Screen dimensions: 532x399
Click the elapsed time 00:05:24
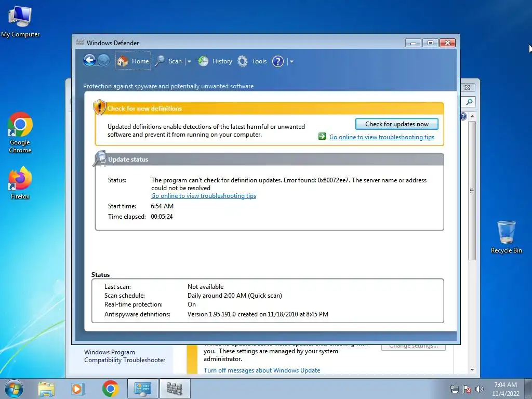click(162, 217)
